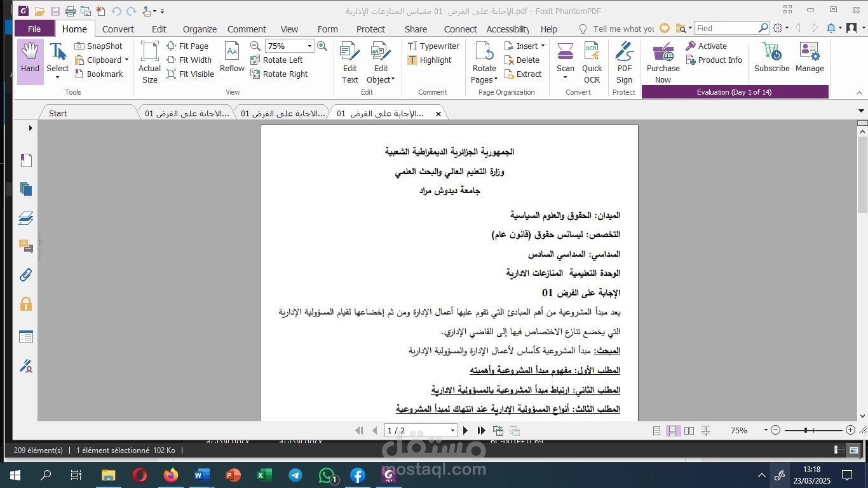The height and width of the screenshot is (488, 868).
Task: Select the Hand tool
Action: coord(30,62)
